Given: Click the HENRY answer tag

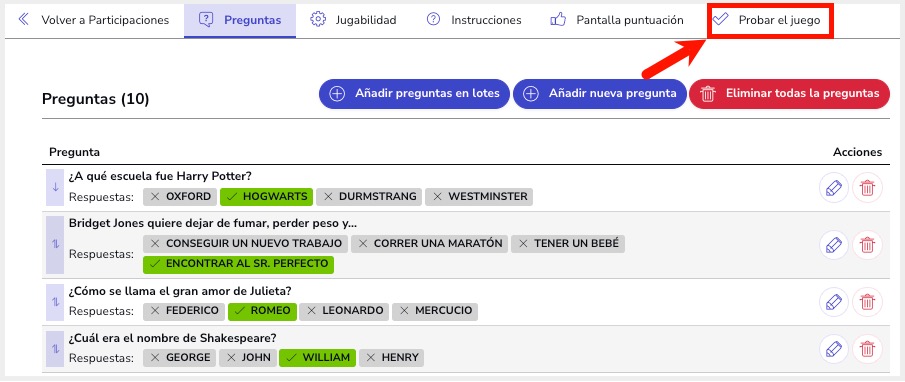Looking at the screenshot, I should click(391, 358).
